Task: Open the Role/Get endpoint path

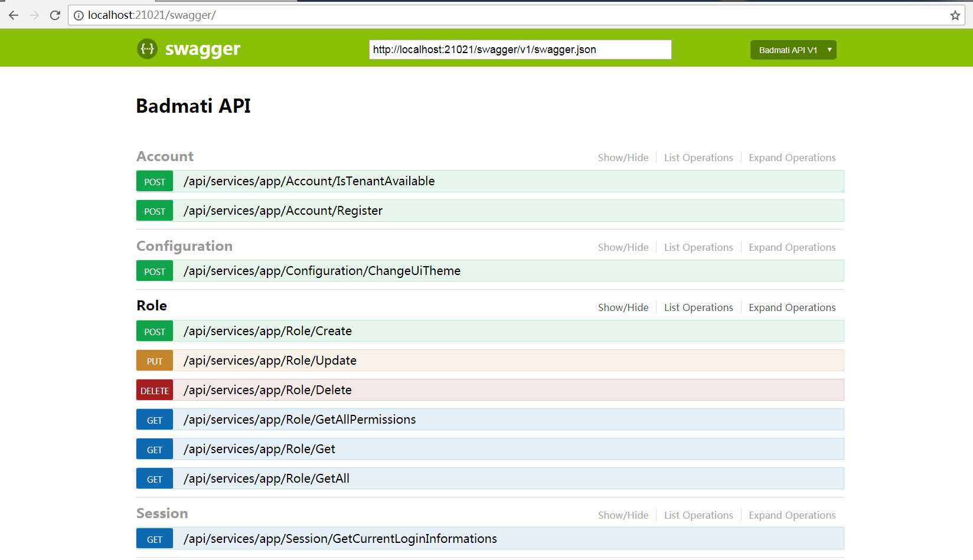Action: click(259, 449)
